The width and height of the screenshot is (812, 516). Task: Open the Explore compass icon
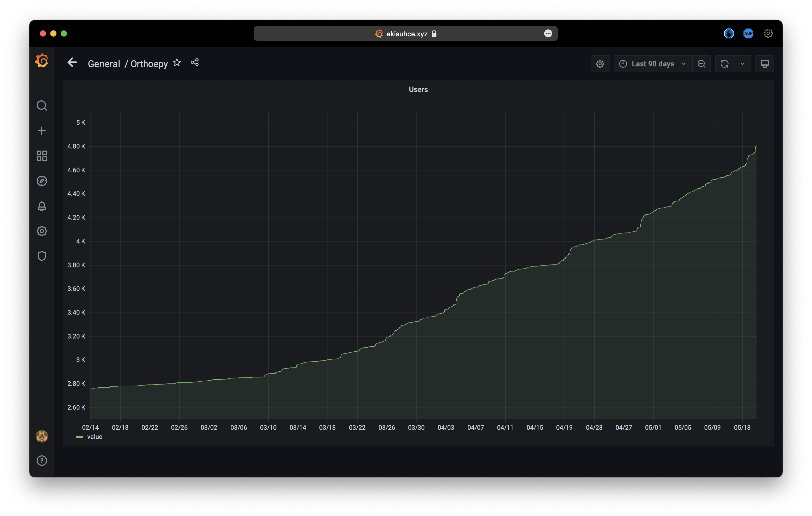42,181
